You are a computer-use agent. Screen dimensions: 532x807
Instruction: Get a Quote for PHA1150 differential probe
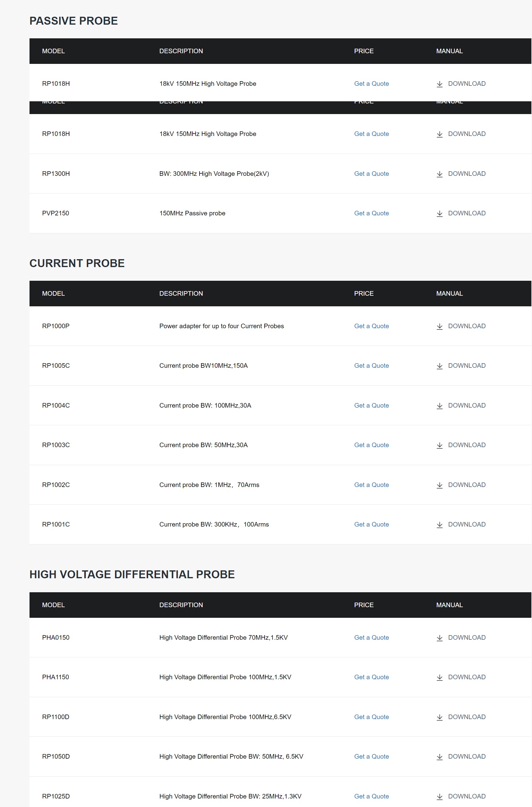(x=371, y=677)
